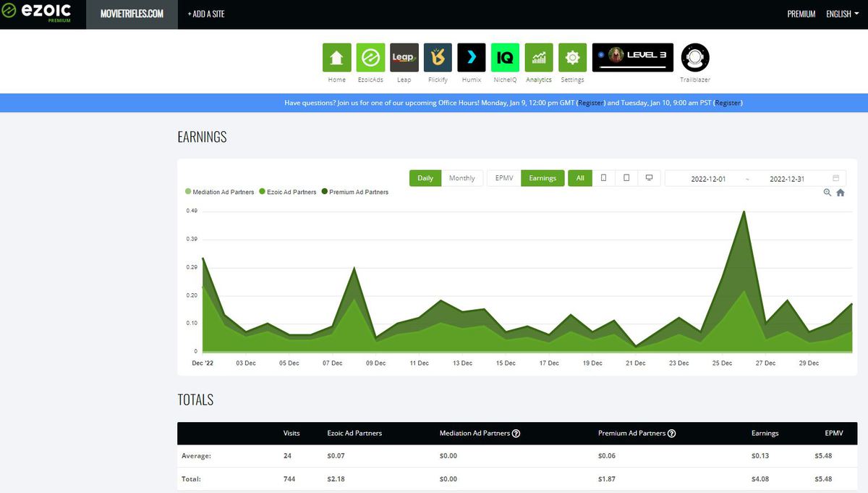This screenshot has width=868, height=493.
Task: Open the Settings gear icon
Action: click(x=572, y=57)
